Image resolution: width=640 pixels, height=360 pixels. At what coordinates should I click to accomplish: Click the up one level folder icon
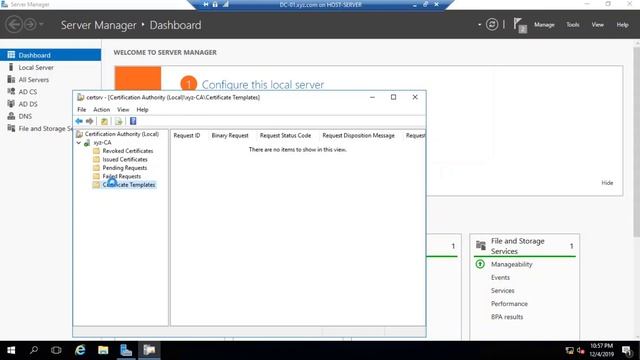(x=104, y=121)
